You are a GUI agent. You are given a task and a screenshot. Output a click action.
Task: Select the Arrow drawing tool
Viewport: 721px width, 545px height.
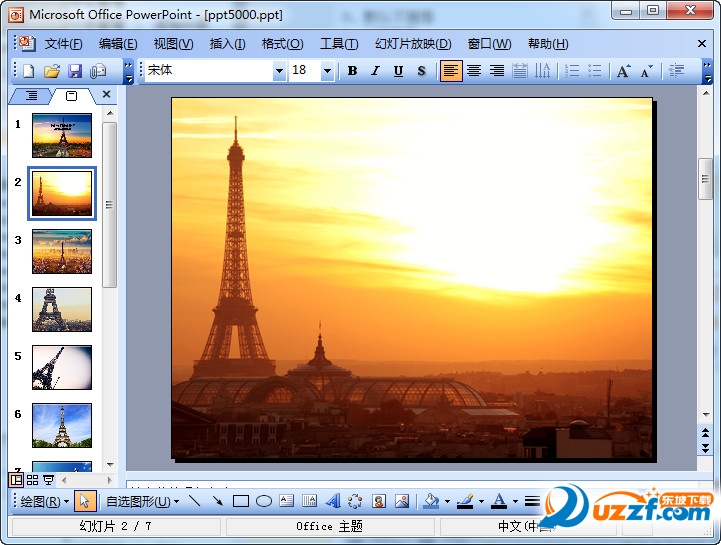click(217, 501)
